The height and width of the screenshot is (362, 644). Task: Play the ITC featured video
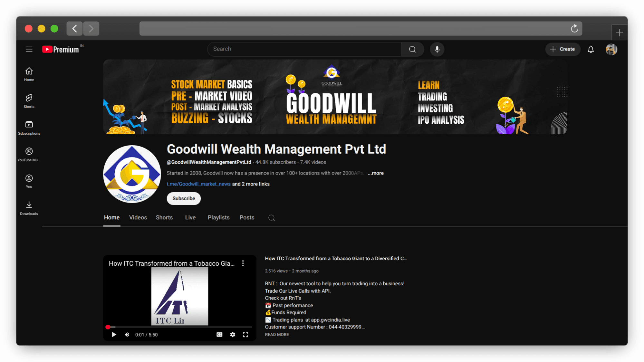click(x=114, y=335)
